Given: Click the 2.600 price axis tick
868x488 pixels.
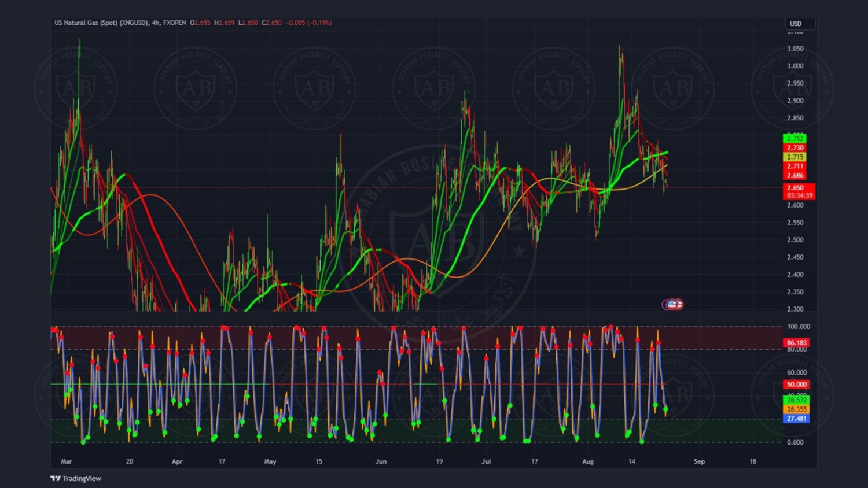Looking at the screenshot, I should (795, 205).
